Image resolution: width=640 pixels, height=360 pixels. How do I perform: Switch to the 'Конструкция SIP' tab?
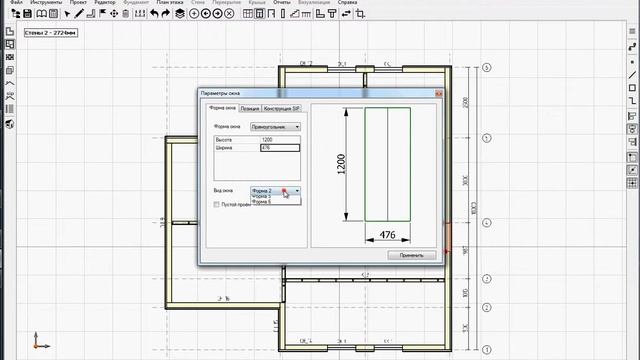pyautogui.click(x=282, y=109)
